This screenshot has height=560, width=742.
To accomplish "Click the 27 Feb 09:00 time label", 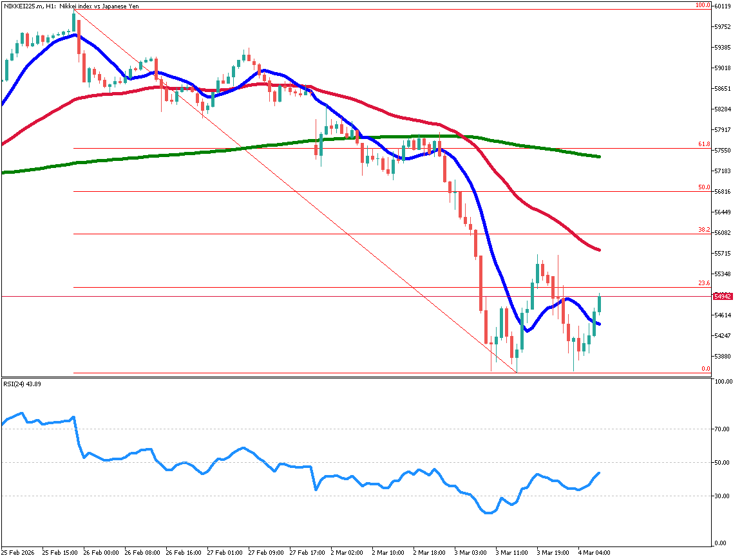I will click(x=266, y=552).
